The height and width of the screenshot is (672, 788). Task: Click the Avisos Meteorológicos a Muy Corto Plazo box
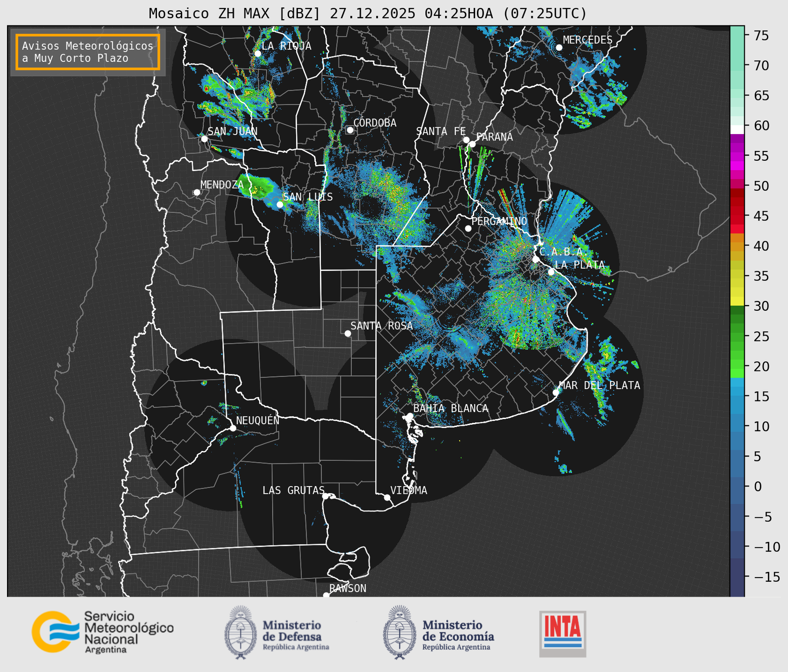click(x=88, y=52)
